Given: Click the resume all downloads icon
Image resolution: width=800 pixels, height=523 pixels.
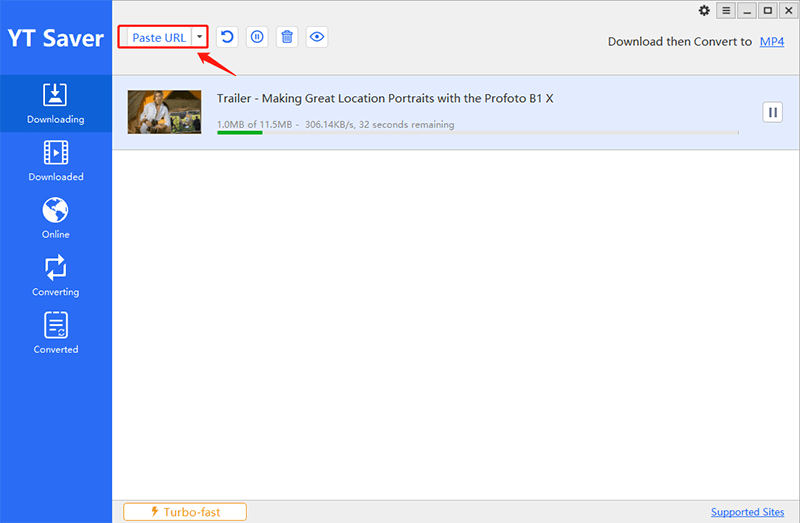Looking at the screenshot, I should pyautogui.click(x=227, y=37).
